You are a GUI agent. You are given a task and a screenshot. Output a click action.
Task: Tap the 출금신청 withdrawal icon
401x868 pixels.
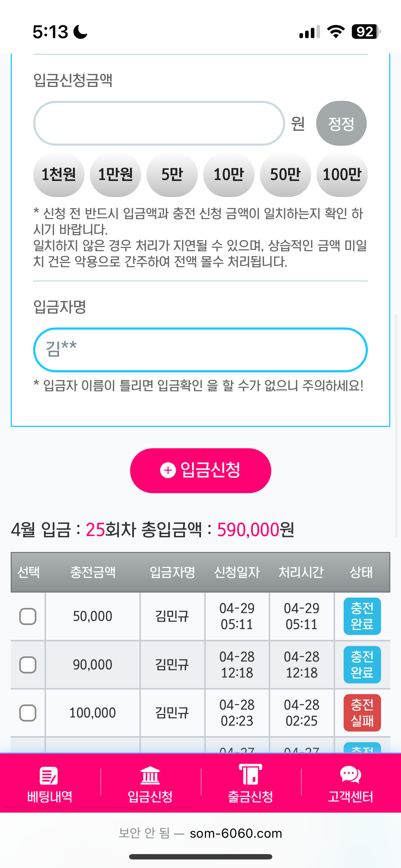tap(250, 775)
